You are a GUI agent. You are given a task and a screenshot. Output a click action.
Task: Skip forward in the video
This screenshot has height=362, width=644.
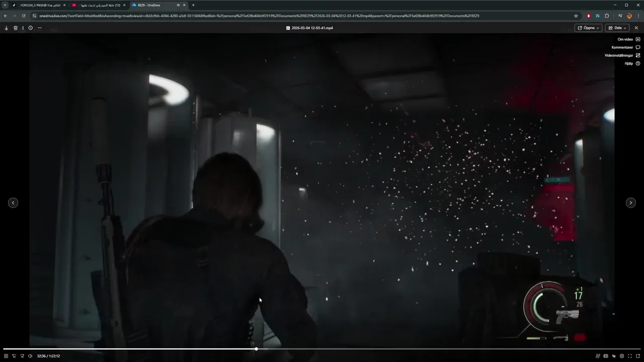22,356
